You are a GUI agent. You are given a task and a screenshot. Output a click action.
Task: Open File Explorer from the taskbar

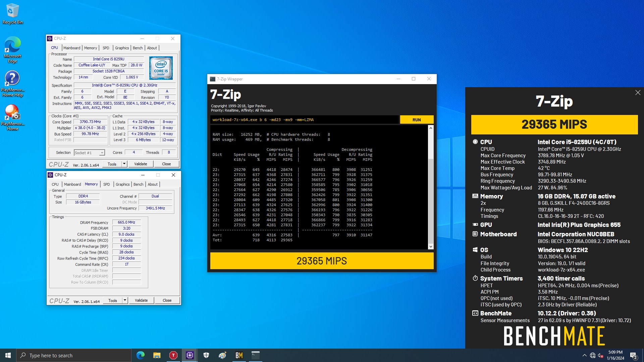[157, 355]
